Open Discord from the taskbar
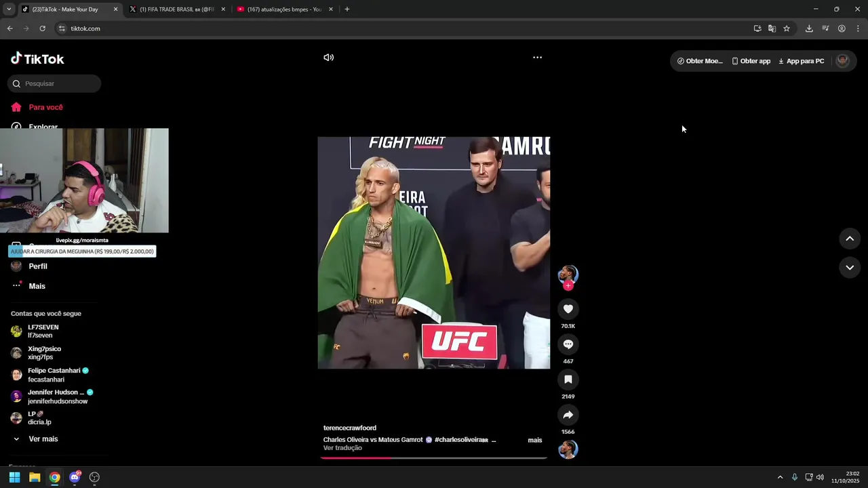 75,477
